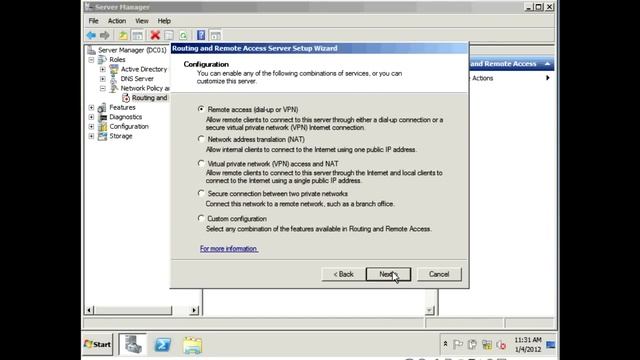Expand the Diagnostics tree node
This screenshot has height=360, width=640.
91,117
